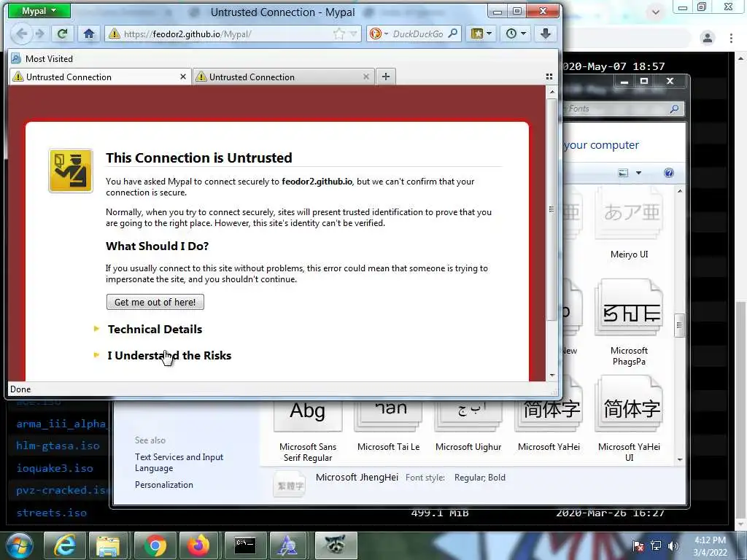Launch Firefox from the taskbar
Screen dimensions: 747x560
click(199, 545)
